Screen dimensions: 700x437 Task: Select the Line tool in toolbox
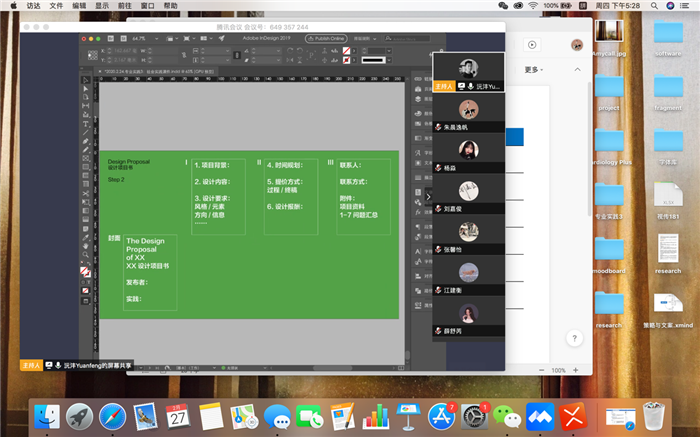click(85, 132)
